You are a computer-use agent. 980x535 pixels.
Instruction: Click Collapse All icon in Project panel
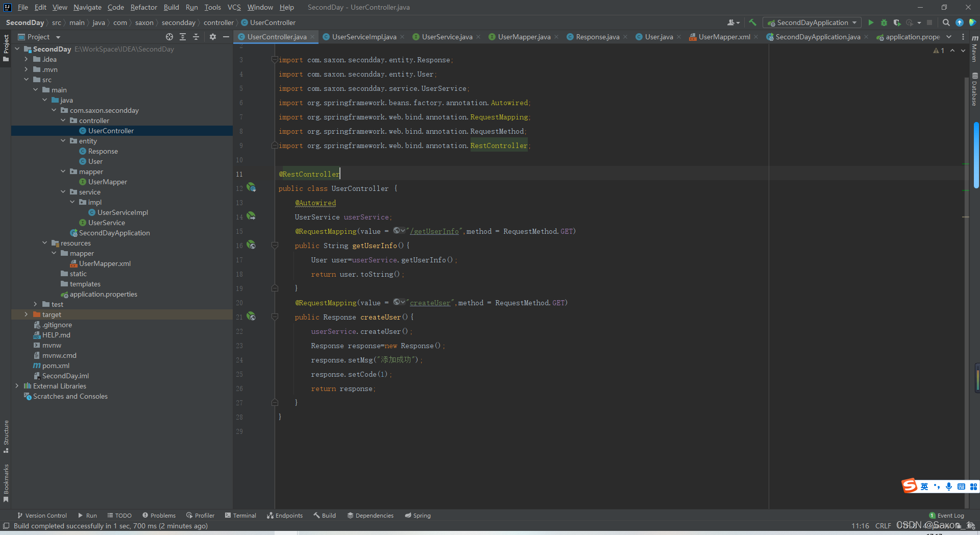196,37
